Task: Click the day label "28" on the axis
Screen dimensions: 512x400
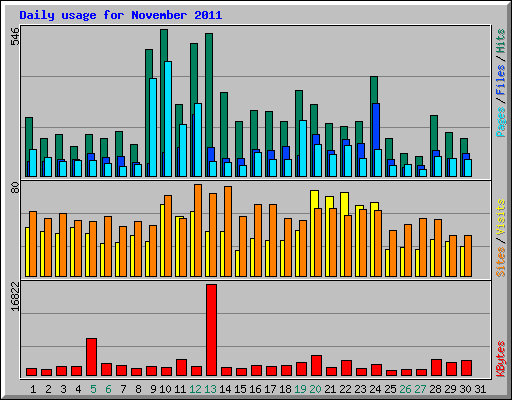Action: coord(435,389)
